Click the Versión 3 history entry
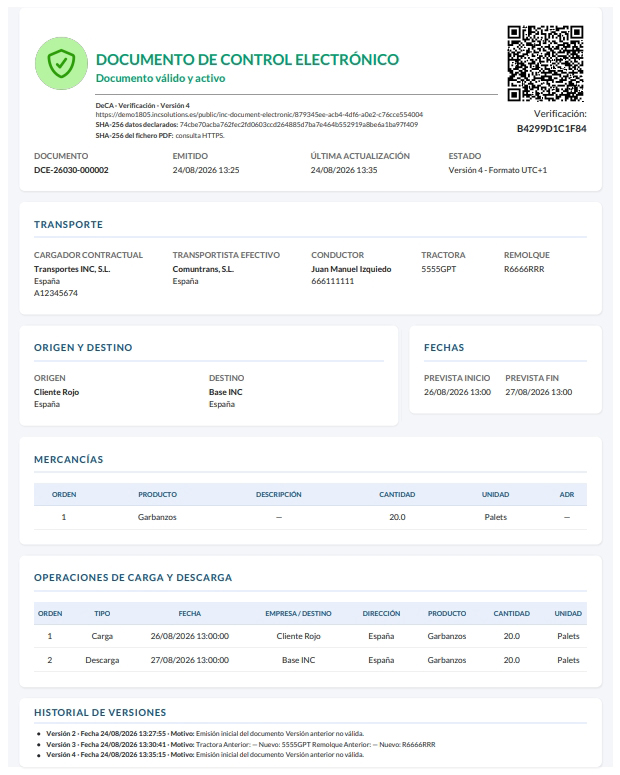Image resolution: width=620 pixels, height=775 pixels. pyautogui.click(x=241, y=744)
